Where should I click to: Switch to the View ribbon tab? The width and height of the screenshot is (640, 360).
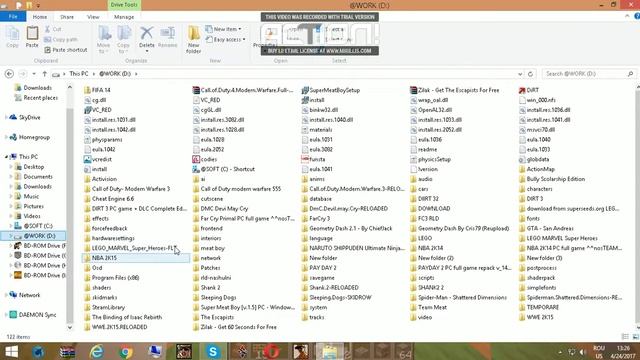click(93, 17)
